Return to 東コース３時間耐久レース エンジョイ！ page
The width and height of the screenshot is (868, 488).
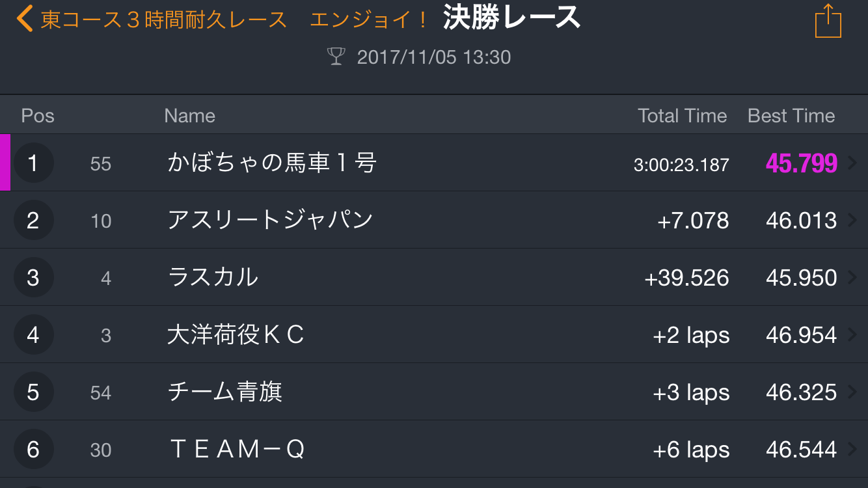point(235,20)
